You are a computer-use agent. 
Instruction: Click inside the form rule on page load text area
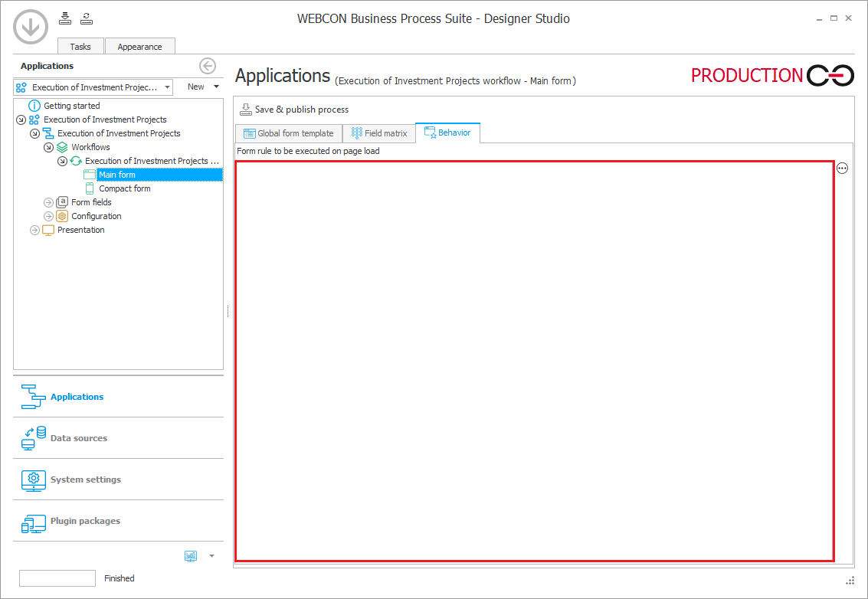tap(535, 362)
